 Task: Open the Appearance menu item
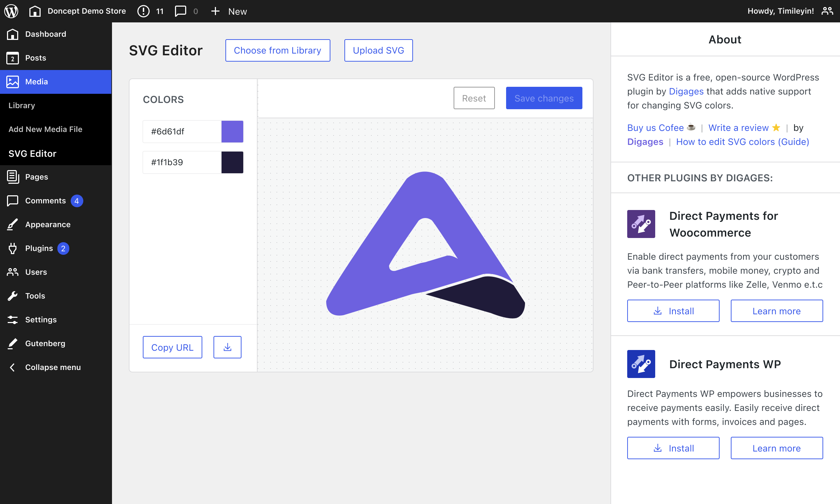pos(56,225)
